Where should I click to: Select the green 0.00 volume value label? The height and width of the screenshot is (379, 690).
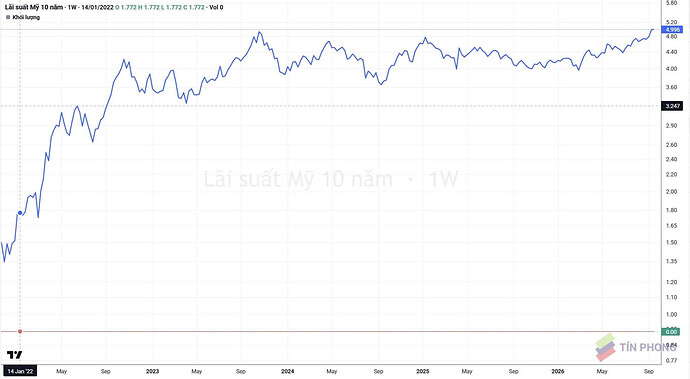[x=671, y=331]
